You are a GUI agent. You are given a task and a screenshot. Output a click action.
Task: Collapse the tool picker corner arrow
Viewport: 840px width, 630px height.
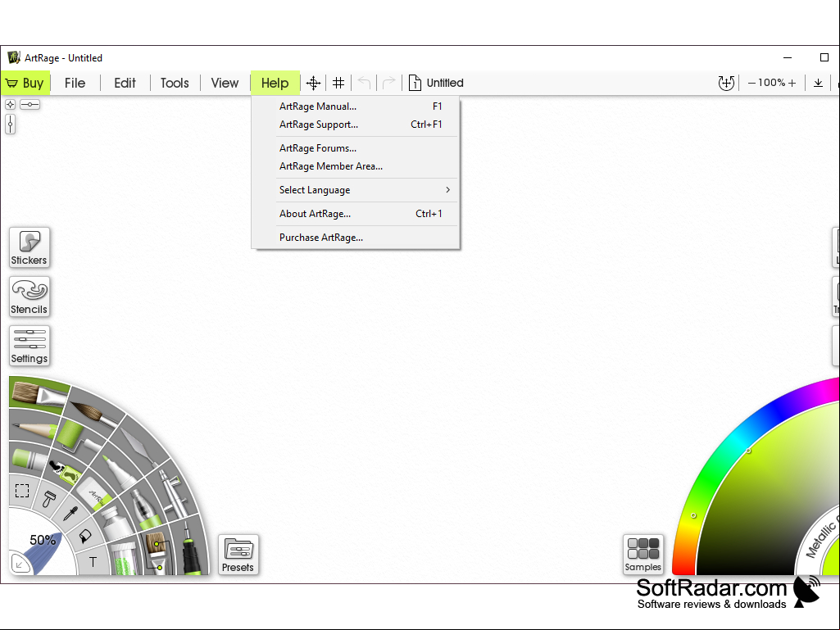(20, 564)
